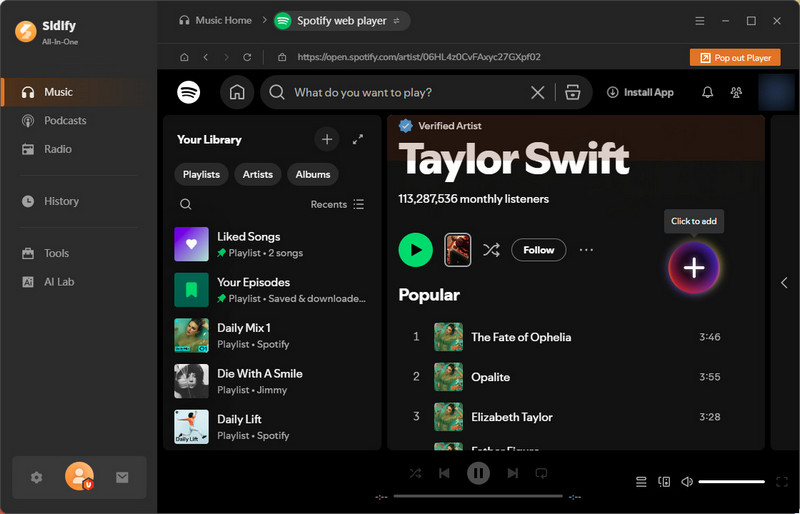Open Daily Mix 1 playlist
This screenshot has height=514, width=800.
coord(271,335)
